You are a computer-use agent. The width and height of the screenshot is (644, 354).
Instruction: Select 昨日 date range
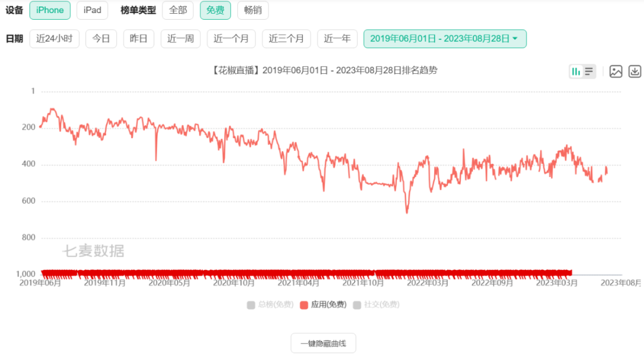point(138,39)
